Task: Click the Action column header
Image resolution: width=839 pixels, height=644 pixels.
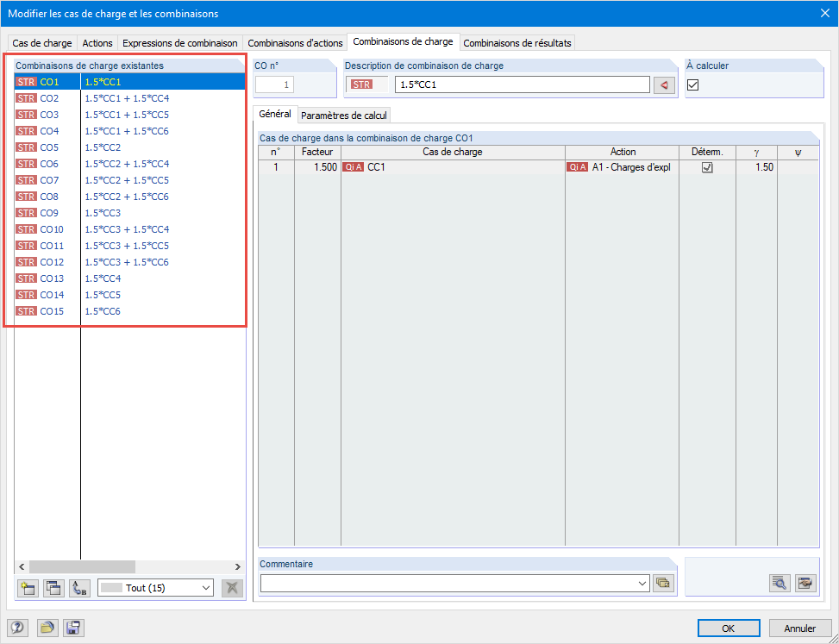Action: click(x=623, y=152)
